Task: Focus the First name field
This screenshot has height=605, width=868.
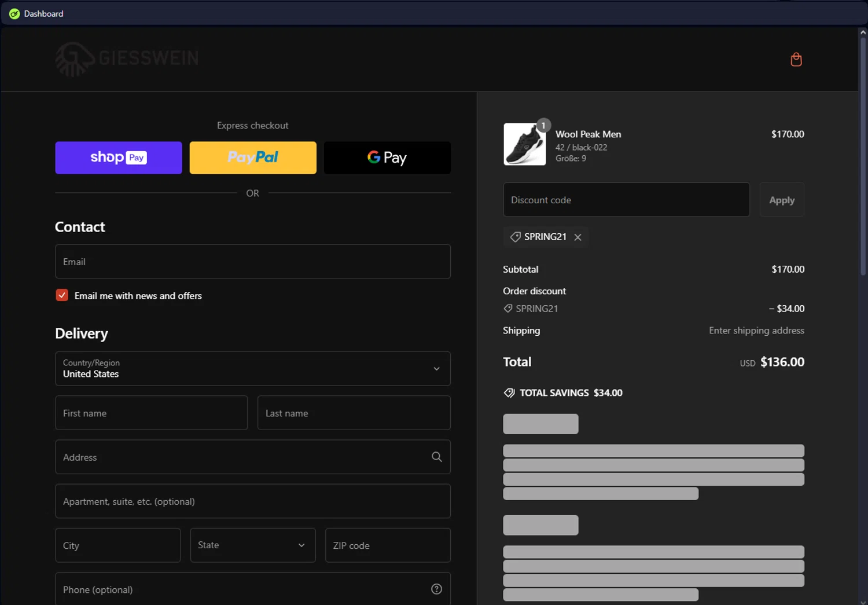Action: pos(152,413)
